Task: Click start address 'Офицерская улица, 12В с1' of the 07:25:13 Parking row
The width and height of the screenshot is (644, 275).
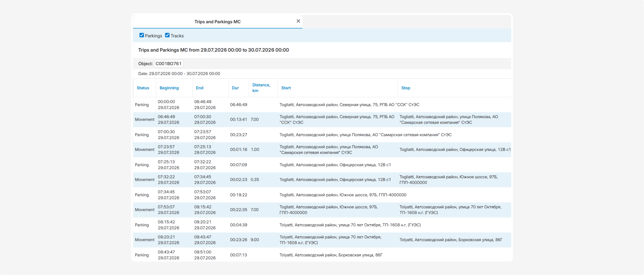Action: 365,165
